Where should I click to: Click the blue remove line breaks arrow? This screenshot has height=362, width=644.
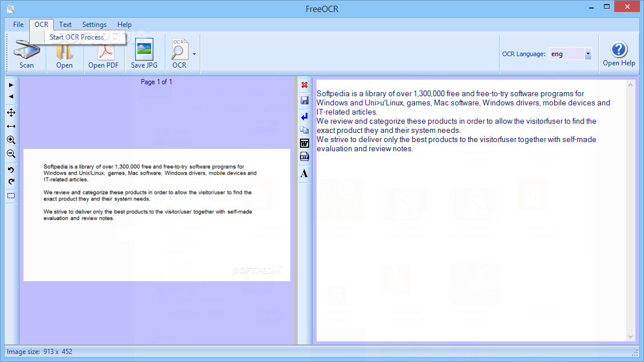[305, 117]
